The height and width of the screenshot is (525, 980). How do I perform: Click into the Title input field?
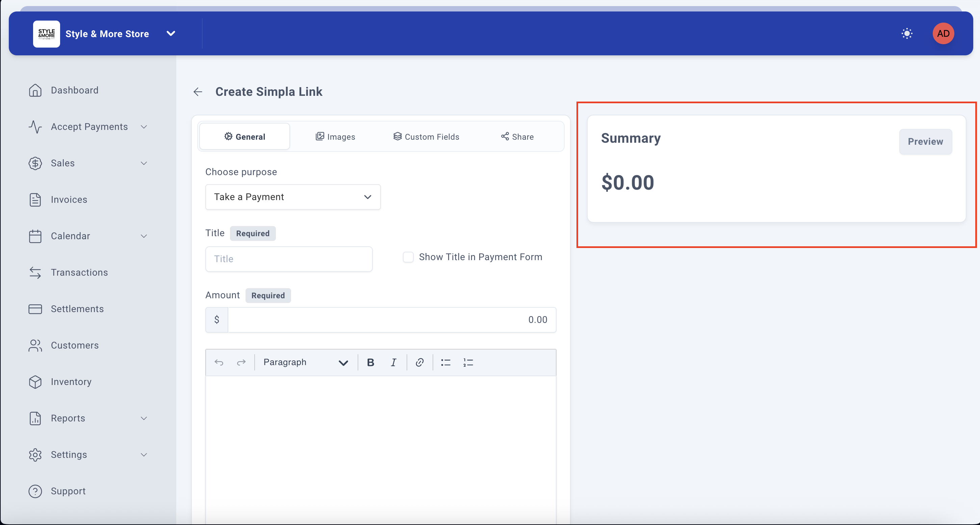(289, 259)
